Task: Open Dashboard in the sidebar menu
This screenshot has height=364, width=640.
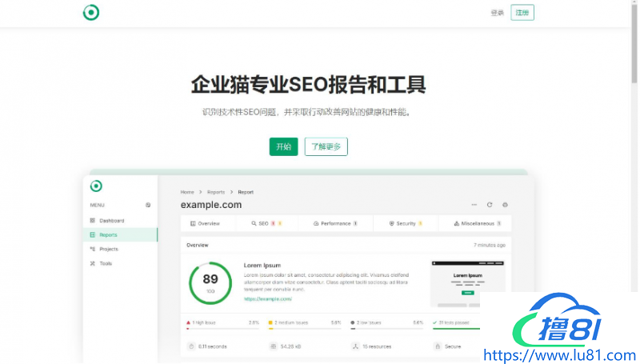Action: pyautogui.click(x=111, y=220)
